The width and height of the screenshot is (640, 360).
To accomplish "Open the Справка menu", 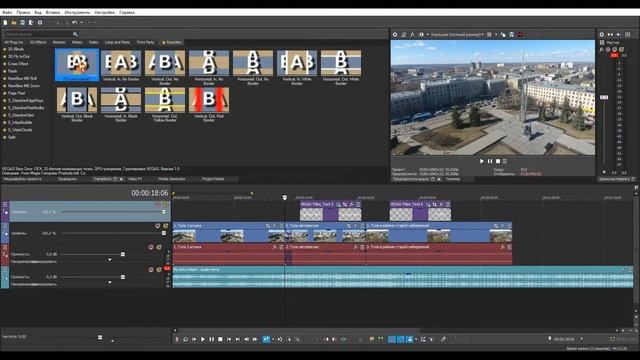I will click(127, 13).
